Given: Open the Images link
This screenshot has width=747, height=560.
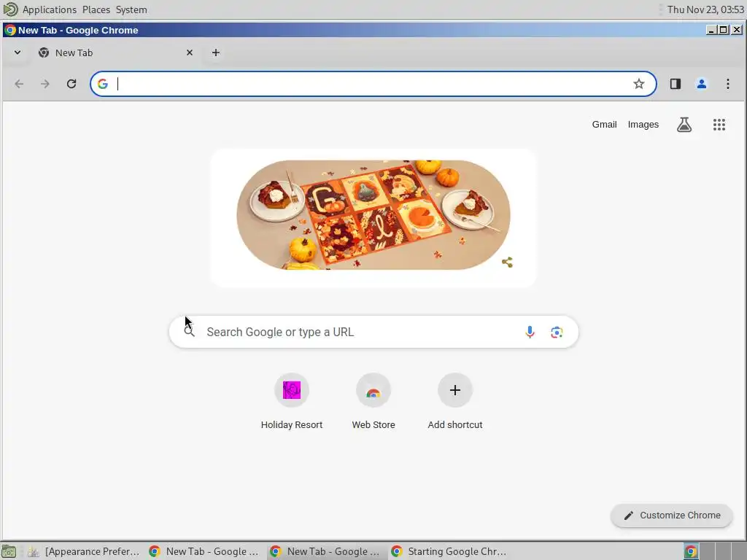Looking at the screenshot, I should (x=643, y=125).
